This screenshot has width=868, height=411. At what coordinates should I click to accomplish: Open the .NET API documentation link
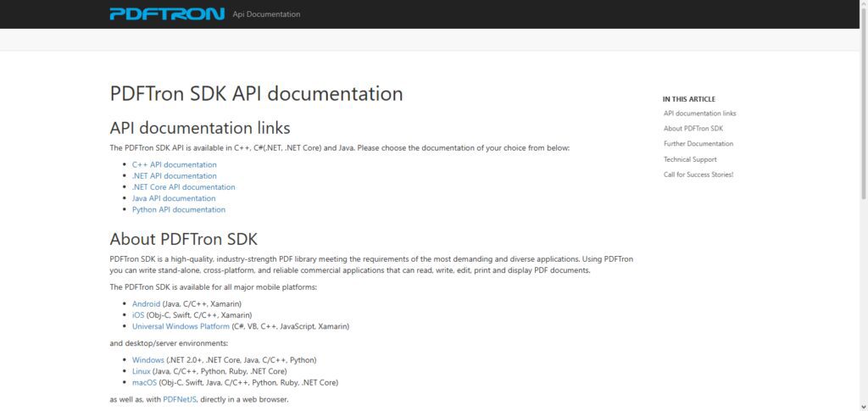tap(175, 176)
